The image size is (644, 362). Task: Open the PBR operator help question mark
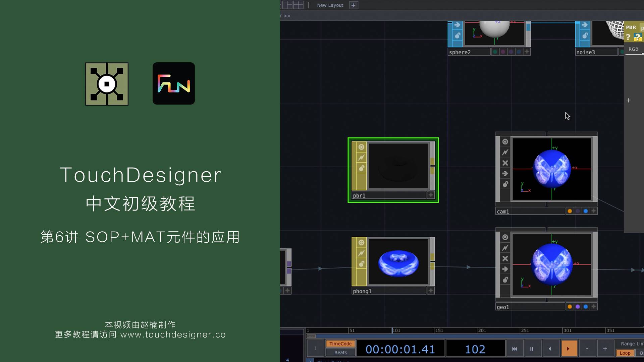(x=628, y=37)
